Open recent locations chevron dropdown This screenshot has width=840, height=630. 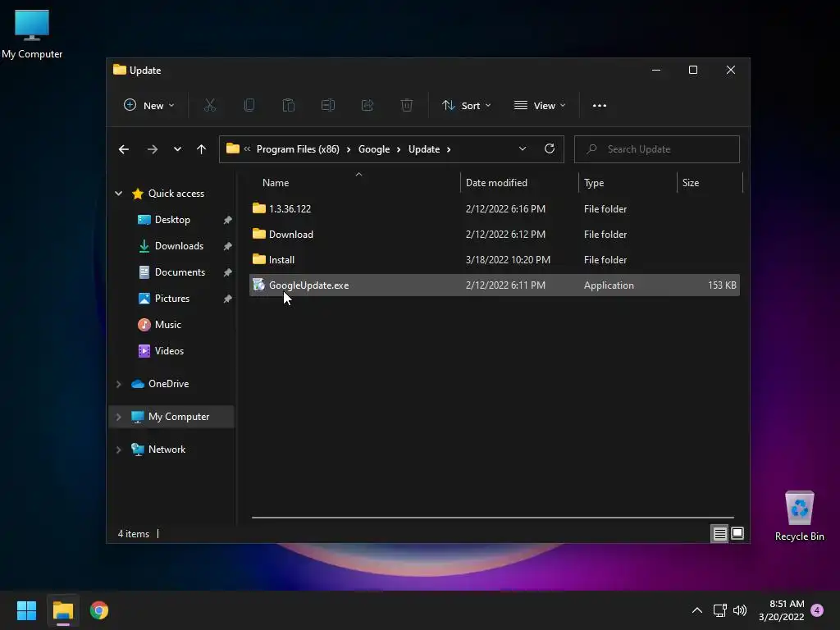[177, 149]
